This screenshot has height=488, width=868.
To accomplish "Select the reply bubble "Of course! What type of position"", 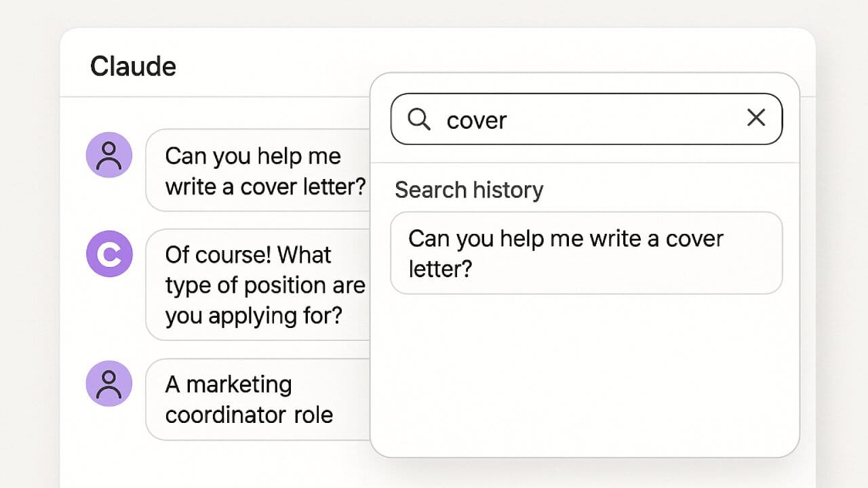I will tap(258, 285).
